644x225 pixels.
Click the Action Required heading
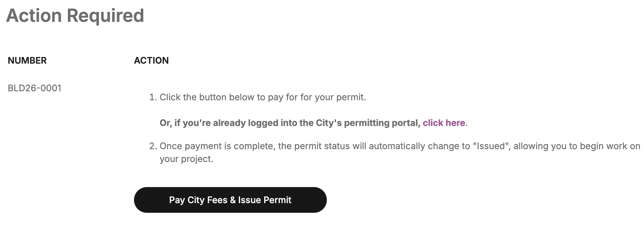tap(76, 15)
